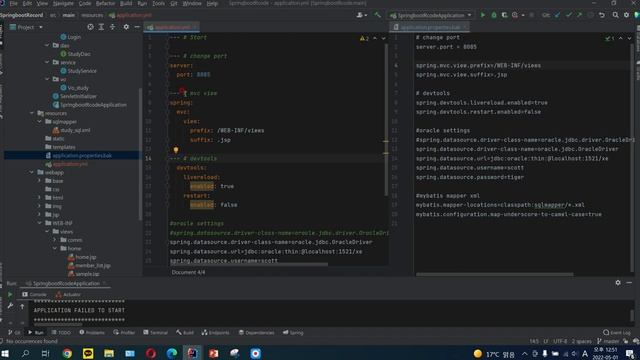Expand the base folder under webapp
Screen dimensions: 640x360
(40, 181)
